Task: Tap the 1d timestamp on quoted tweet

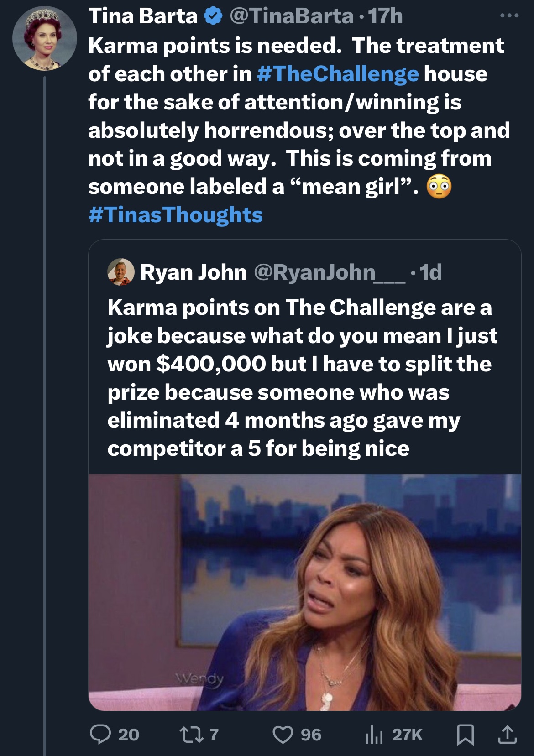Action: tap(430, 272)
